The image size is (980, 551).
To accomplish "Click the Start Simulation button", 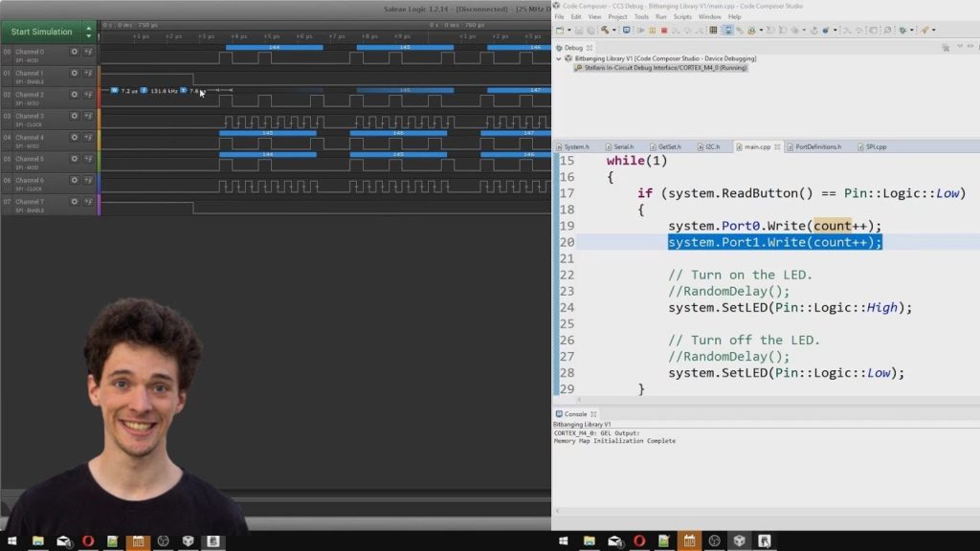I will click(41, 32).
